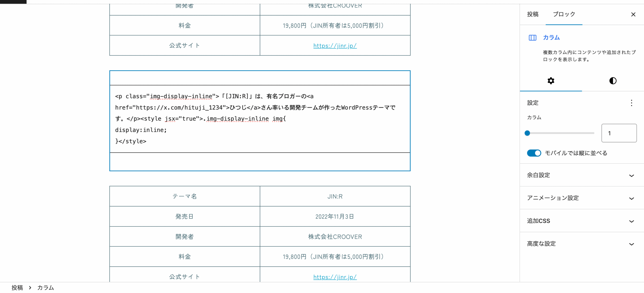Open the styles half-circle tab

[x=613, y=81]
